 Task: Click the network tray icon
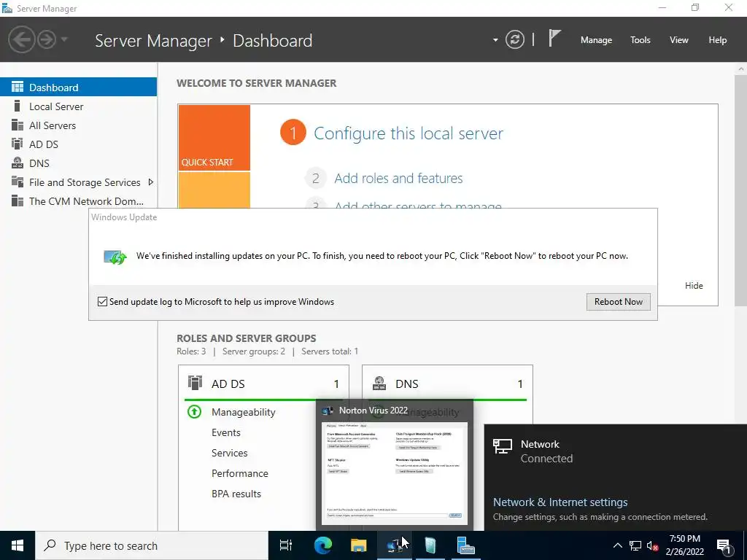(x=635, y=545)
